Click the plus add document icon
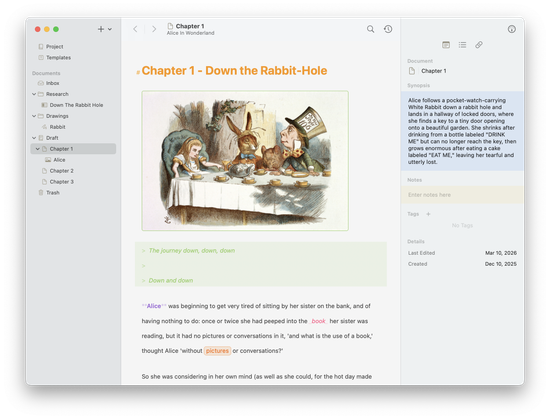The height and width of the screenshot is (419, 550). pyautogui.click(x=101, y=29)
